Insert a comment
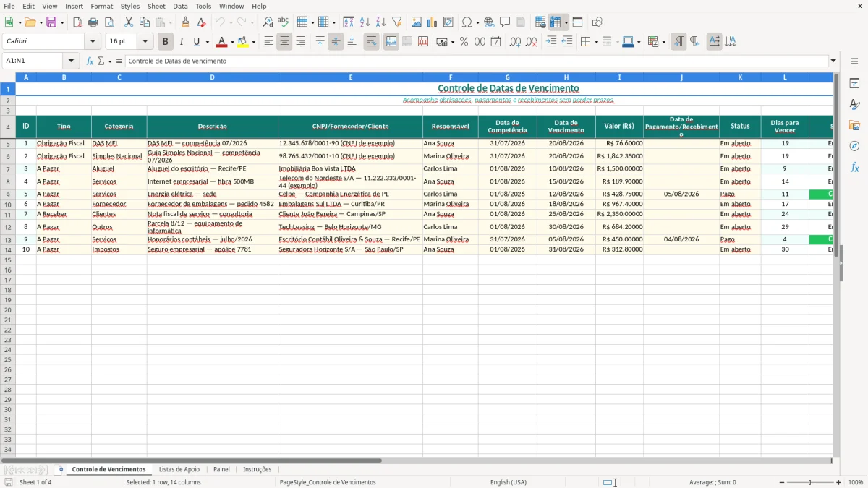This screenshot has height=488, width=868. pyautogui.click(x=505, y=22)
